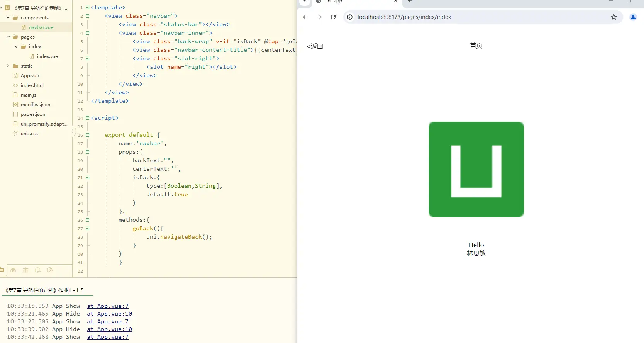
Task: Open the browser profile avatar icon
Action: click(x=633, y=17)
